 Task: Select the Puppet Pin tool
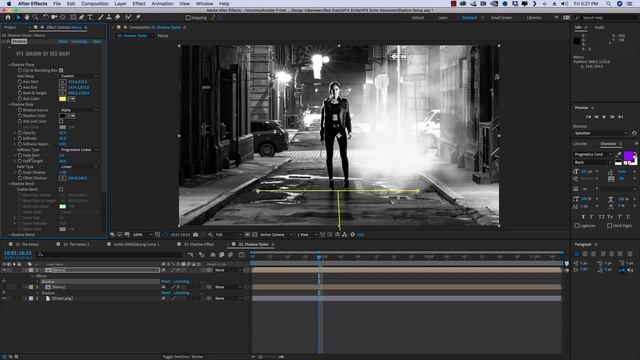(138, 18)
